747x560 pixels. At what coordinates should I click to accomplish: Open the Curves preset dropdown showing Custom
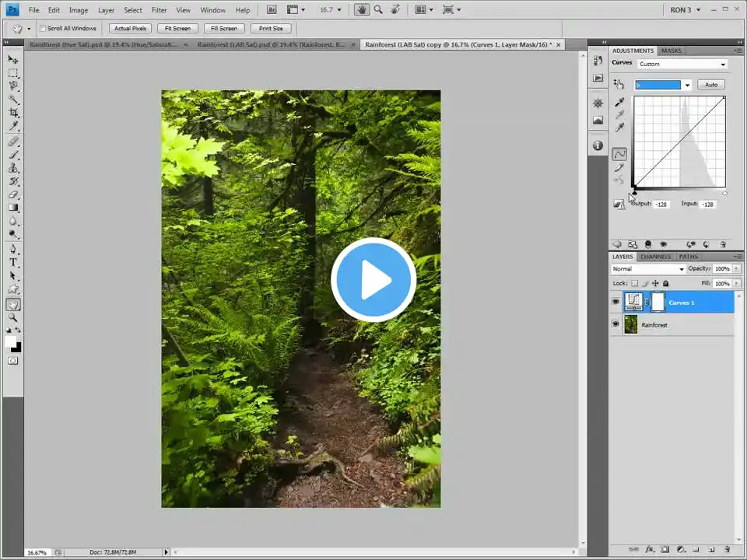click(682, 64)
